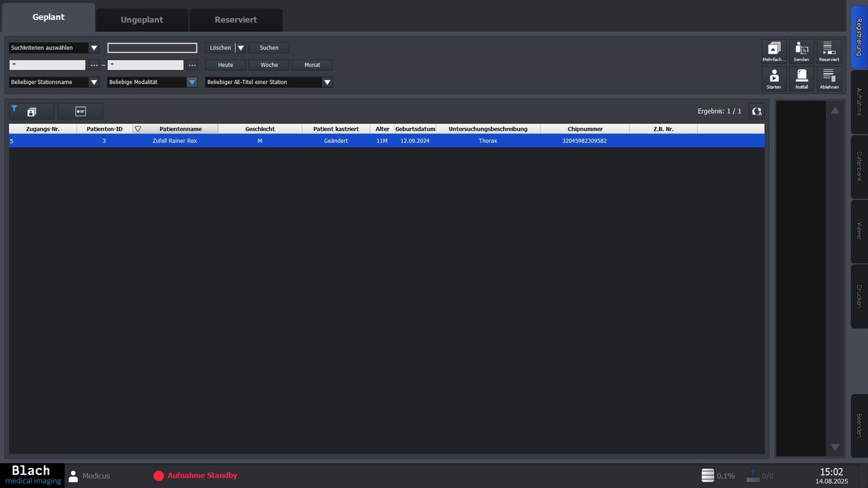Filter by Heute button
This screenshot has width=868, height=488.
point(225,65)
